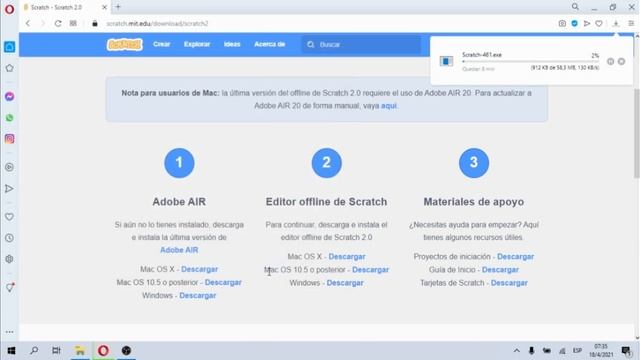
Task: Open File Explorer from the taskbar
Action: [x=80, y=351]
